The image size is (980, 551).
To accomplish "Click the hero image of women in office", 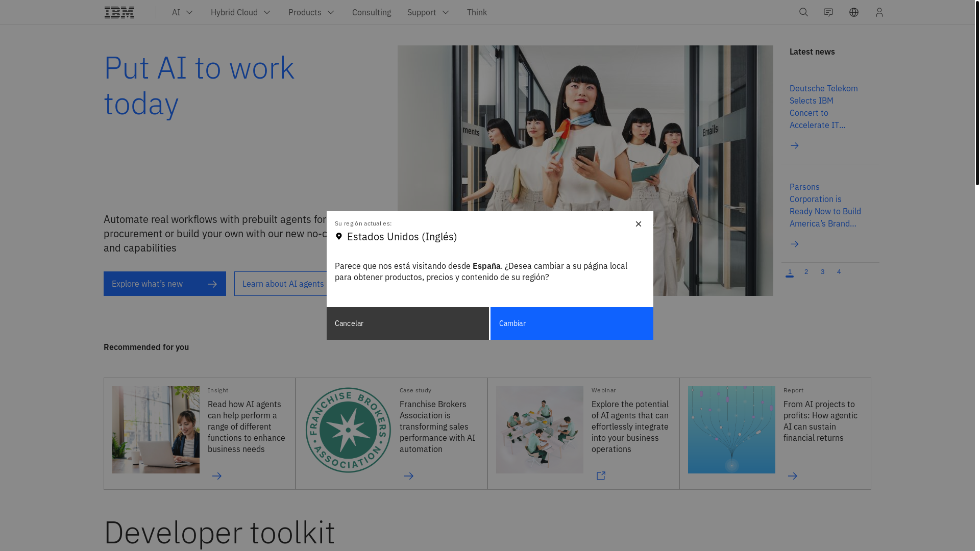I will click(x=585, y=128).
